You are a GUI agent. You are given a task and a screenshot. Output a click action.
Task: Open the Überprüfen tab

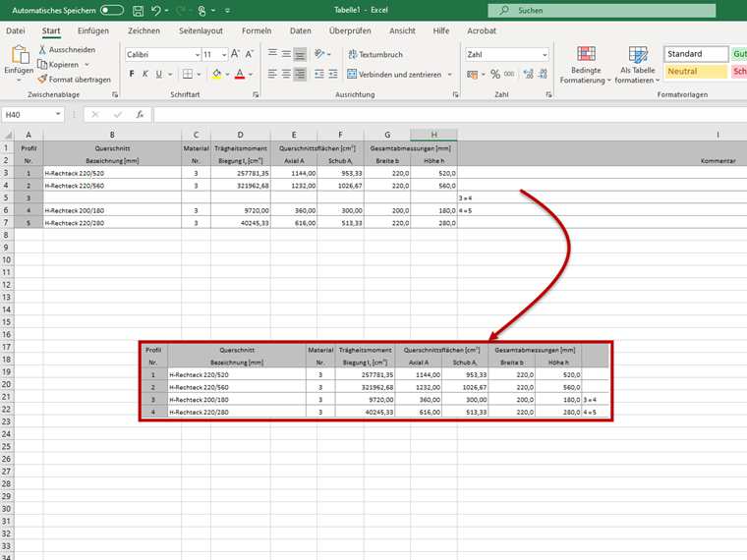coord(350,30)
